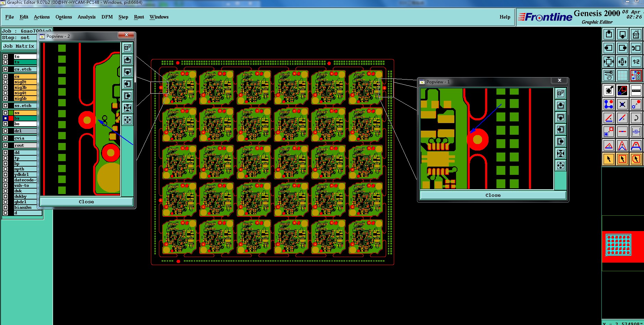Click the blue skeleton snap icon
This screenshot has height=325, width=644.
click(x=609, y=104)
